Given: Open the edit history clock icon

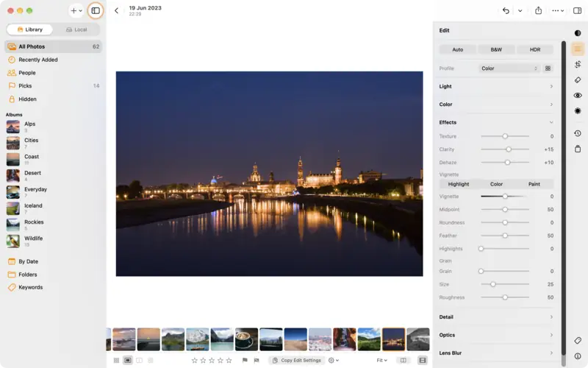Looking at the screenshot, I should coord(578,133).
